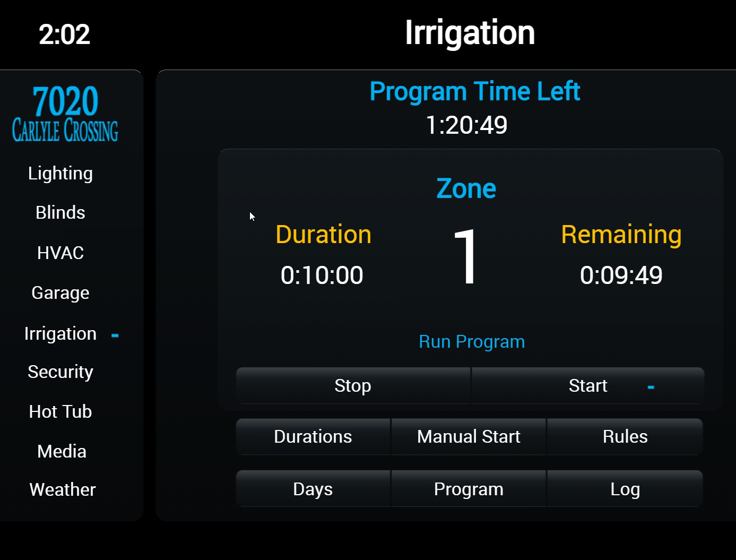This screenshot has height=560, width=736.
Task: Click the Manual Start button
Action: (x=469, y=437)
